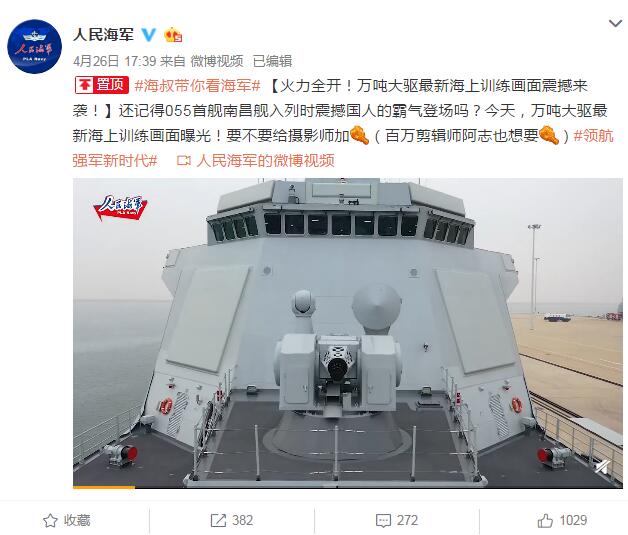Open the 微博视频 source link
628x535 pixels.
(x=217, y=61)
